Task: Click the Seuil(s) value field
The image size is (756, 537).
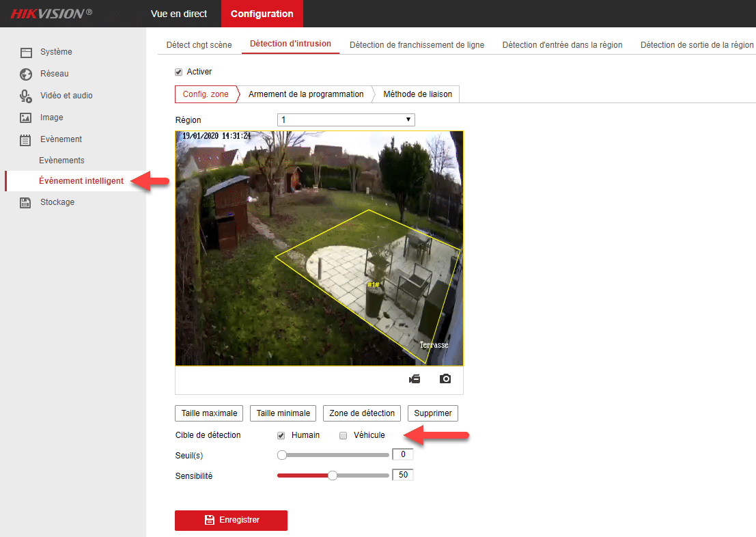Action: tap(403, 454)
